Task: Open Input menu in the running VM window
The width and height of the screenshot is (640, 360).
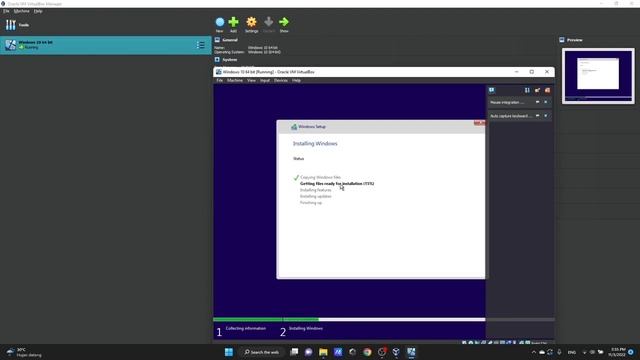Action: [265, 80]
